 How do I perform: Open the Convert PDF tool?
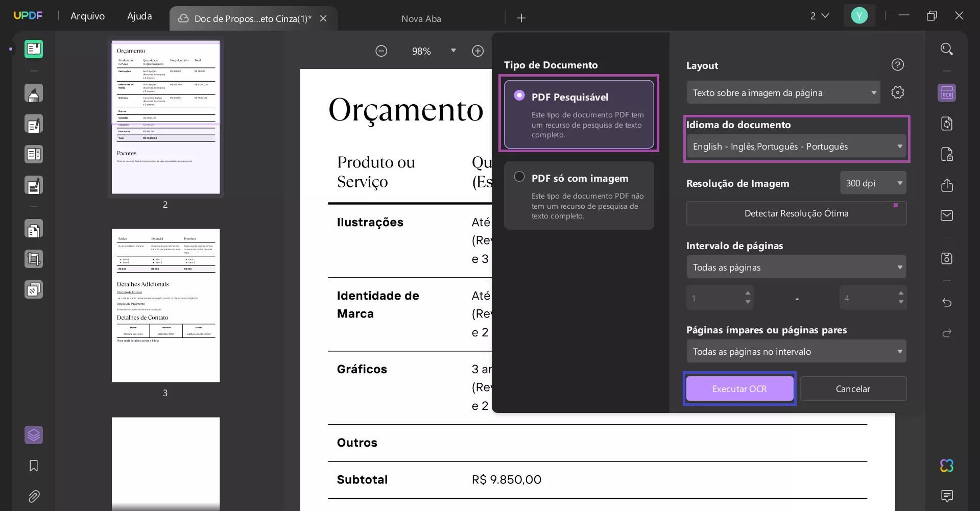pos(34,229)
